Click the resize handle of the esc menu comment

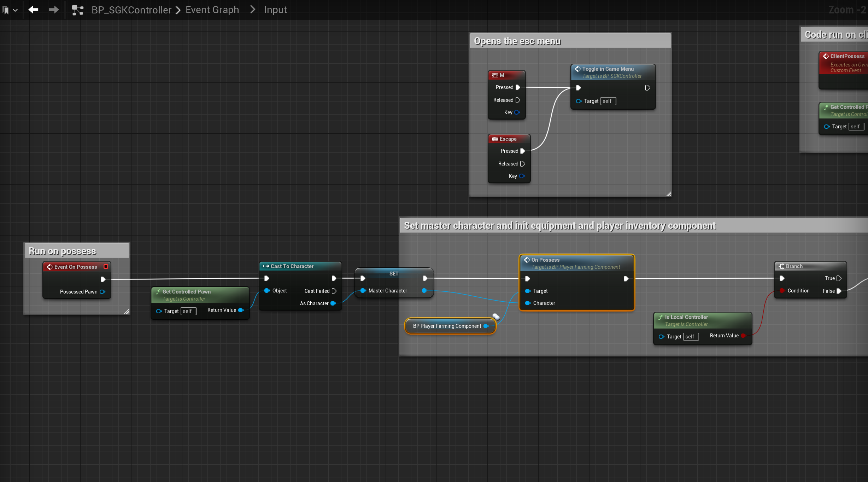[668, 194]
